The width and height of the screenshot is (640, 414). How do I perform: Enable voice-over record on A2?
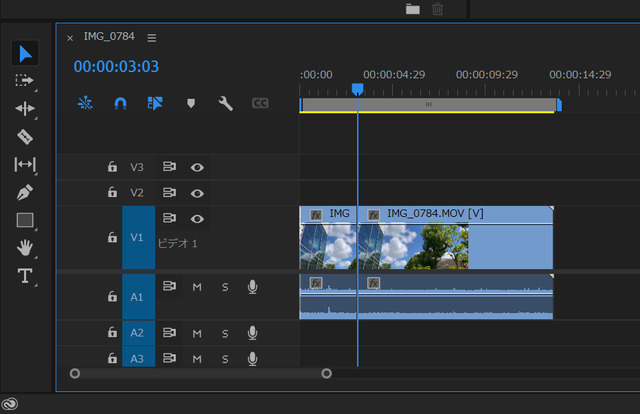(x=253, y=333)
